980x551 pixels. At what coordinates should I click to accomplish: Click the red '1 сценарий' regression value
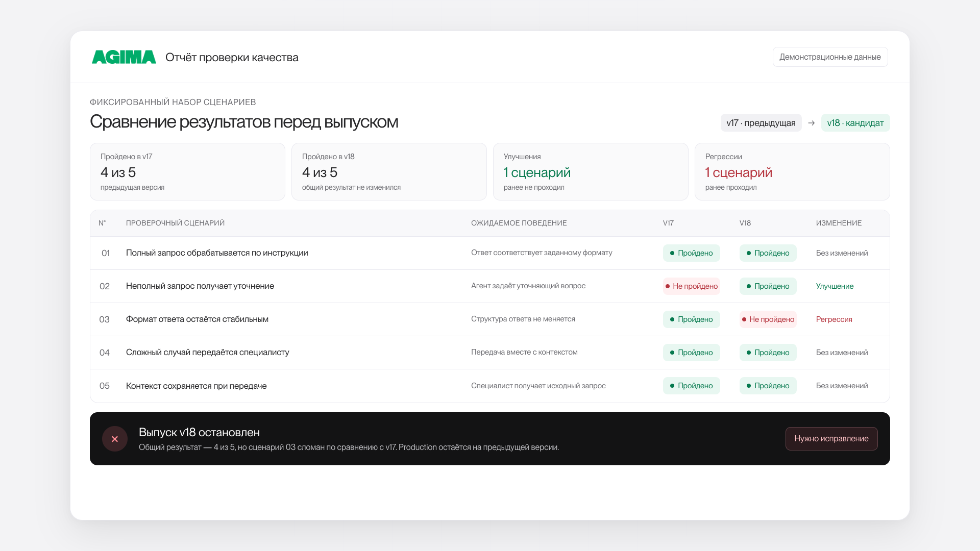coord(739,172)
